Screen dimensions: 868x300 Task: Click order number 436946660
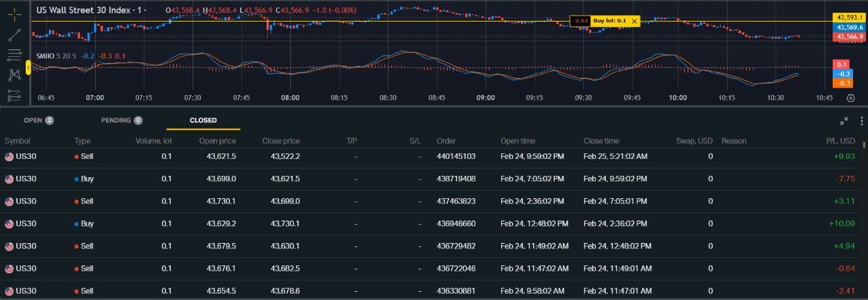[x=456, y=223]
